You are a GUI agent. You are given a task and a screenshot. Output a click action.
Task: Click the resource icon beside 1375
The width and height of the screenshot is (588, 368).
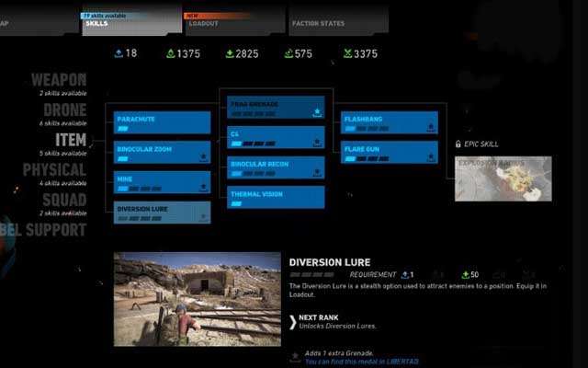coord(171,53)
